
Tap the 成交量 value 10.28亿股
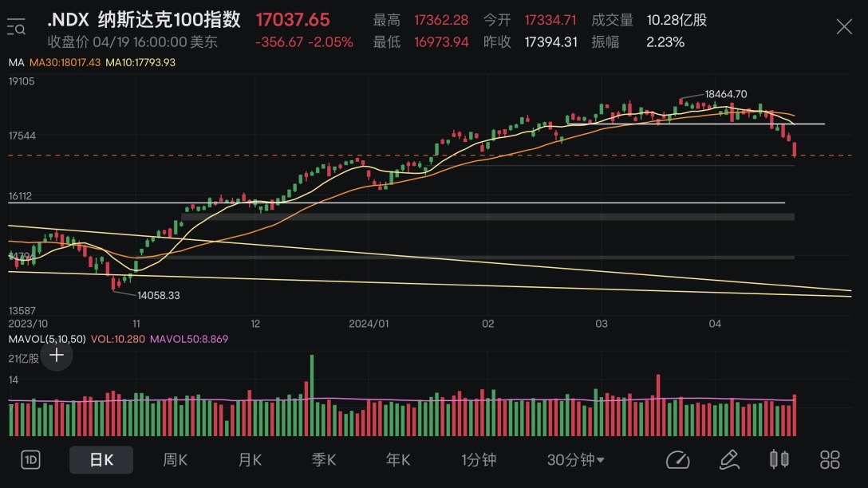click(677, 21)
